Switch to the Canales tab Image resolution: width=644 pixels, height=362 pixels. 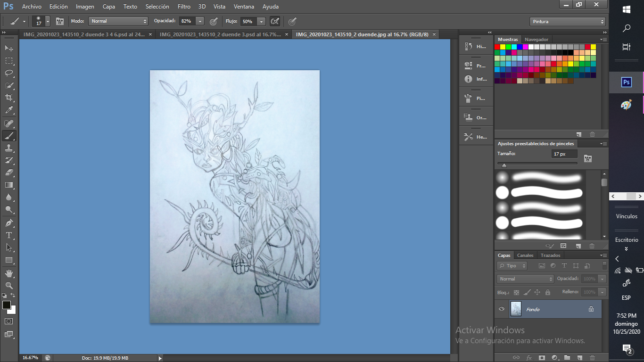click(525, 255)
